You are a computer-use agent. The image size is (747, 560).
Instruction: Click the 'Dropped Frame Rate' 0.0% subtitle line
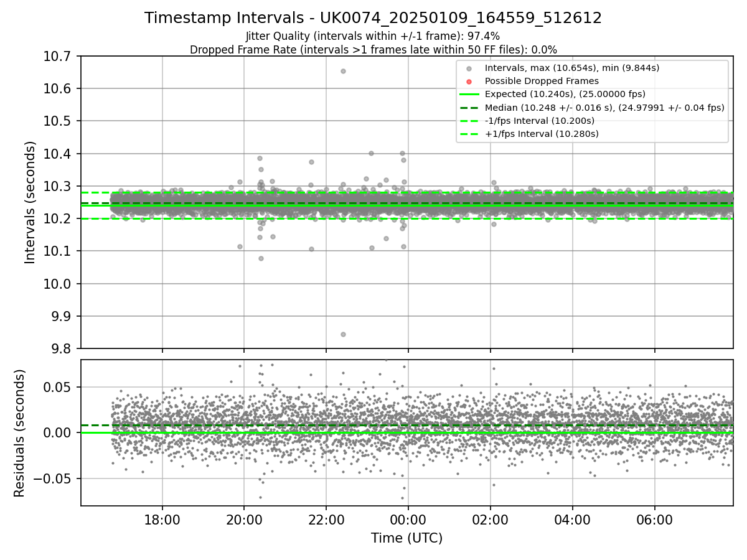point(373,50)
